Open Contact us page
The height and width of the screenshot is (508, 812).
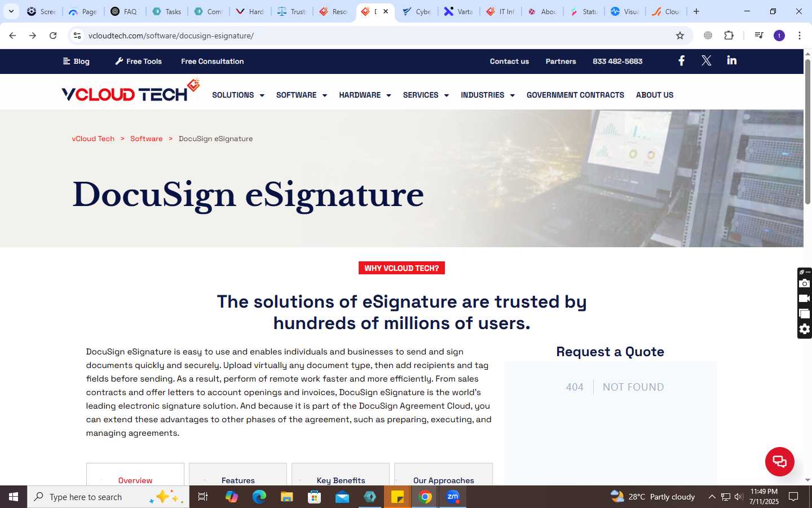click(x=509, y=61)
